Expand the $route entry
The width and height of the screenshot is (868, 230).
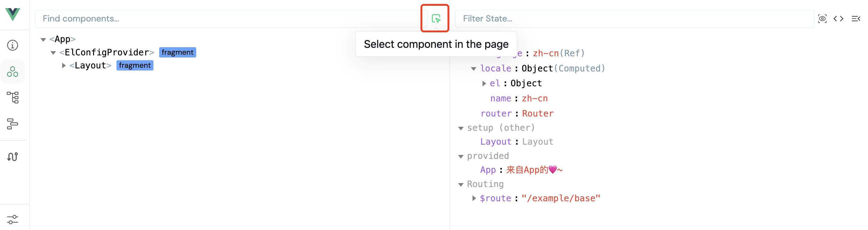(474, 199)
